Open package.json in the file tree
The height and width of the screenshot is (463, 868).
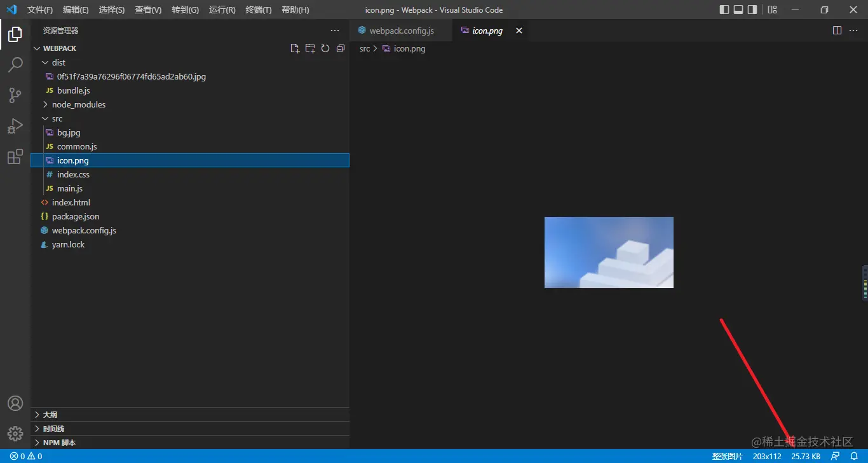tap(190, 216)
